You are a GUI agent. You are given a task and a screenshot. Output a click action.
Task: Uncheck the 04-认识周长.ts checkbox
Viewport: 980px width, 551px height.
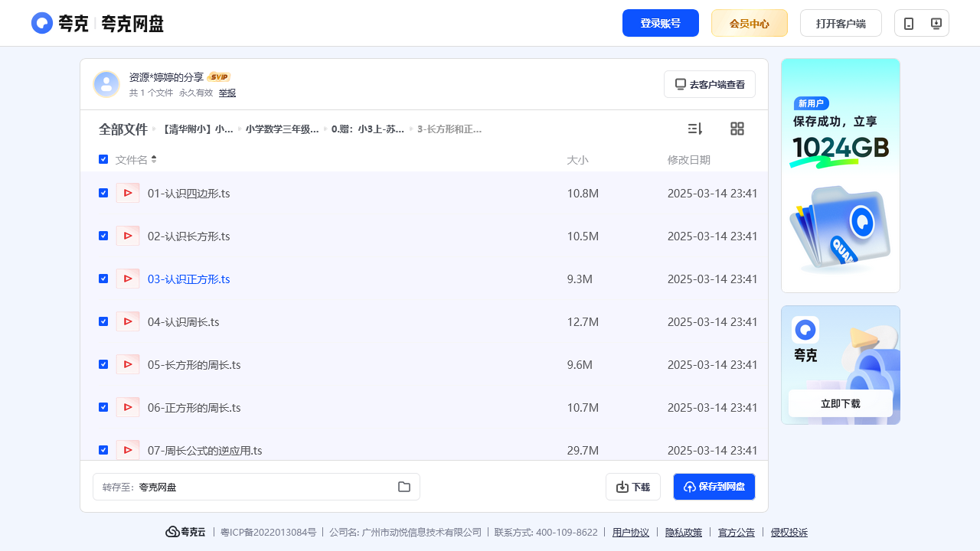pos(103,321)
